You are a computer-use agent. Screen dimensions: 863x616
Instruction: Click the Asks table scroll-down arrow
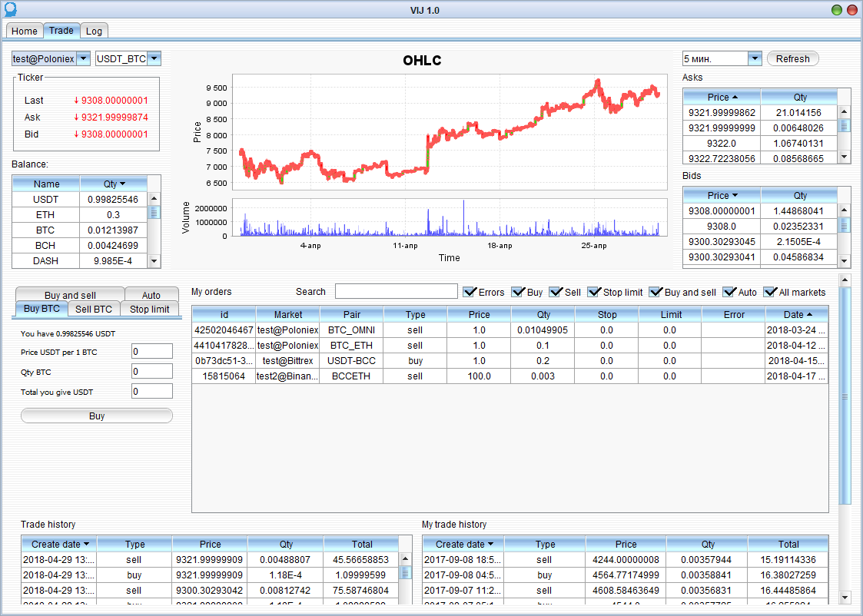pos(844,157)
